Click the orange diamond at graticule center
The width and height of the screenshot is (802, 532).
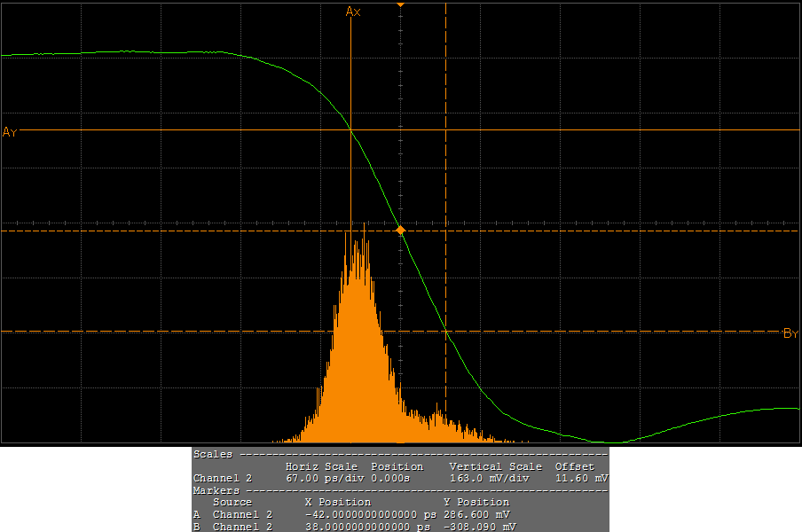(400, 231)
